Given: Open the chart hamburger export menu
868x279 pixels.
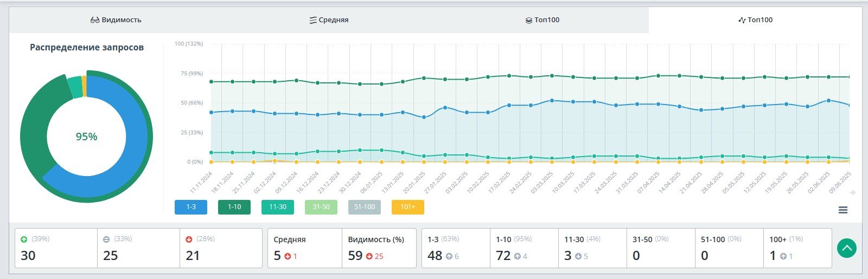Looking at the screenshot, I should pos(843,210).
